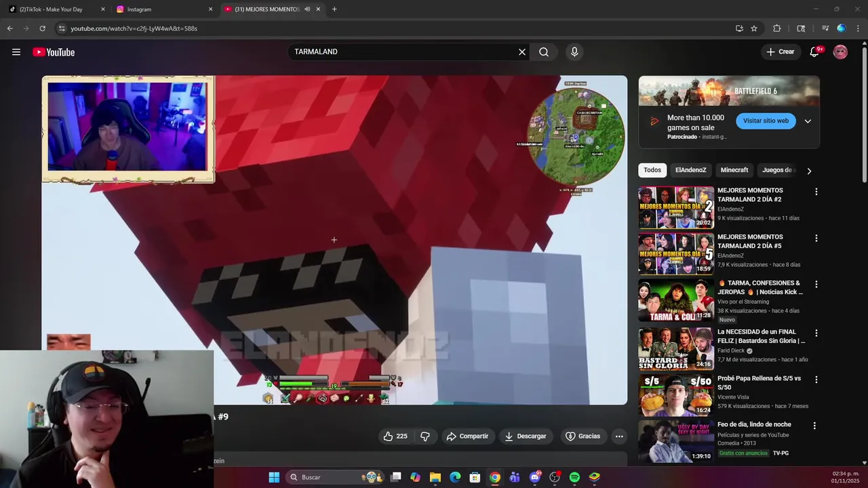Download the video with Descargar

click(526, 436)
